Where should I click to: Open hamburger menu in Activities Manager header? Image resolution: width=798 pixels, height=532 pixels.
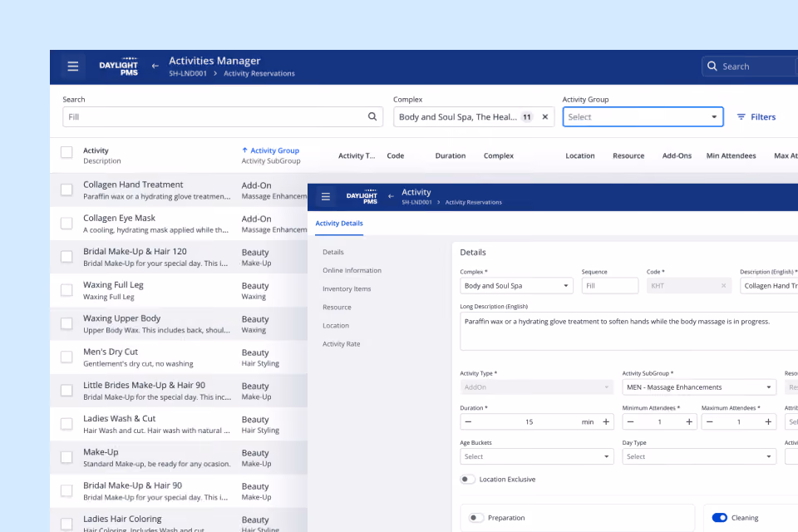(73, 66)
